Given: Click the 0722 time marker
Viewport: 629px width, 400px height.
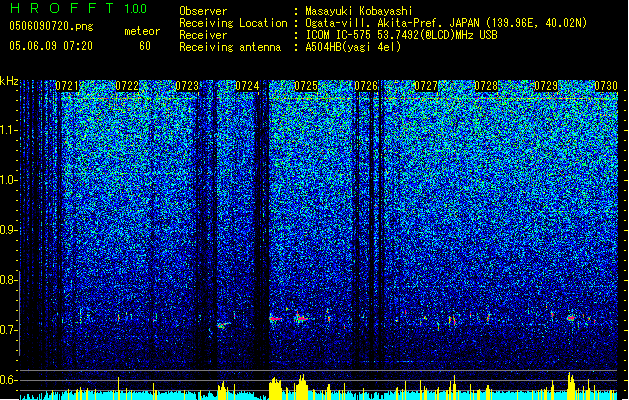Looking at the screenshot, I should click(x=127, y=86).
